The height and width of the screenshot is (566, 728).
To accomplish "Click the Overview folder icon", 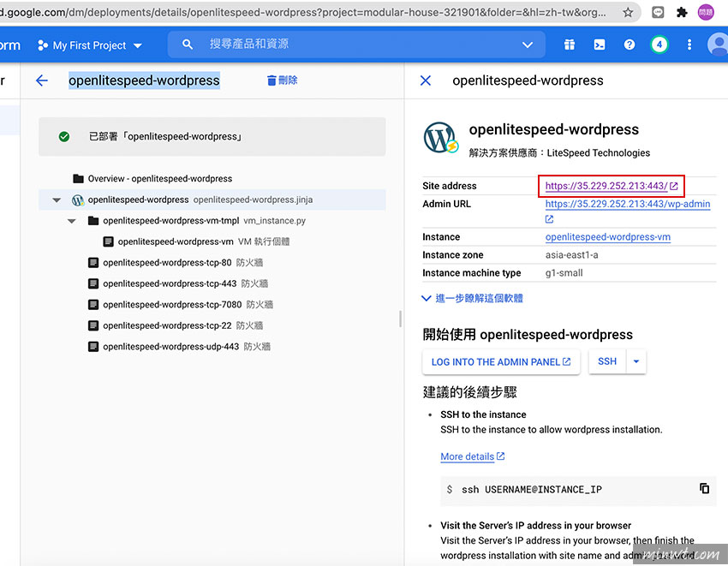I will tap(79, 179).
